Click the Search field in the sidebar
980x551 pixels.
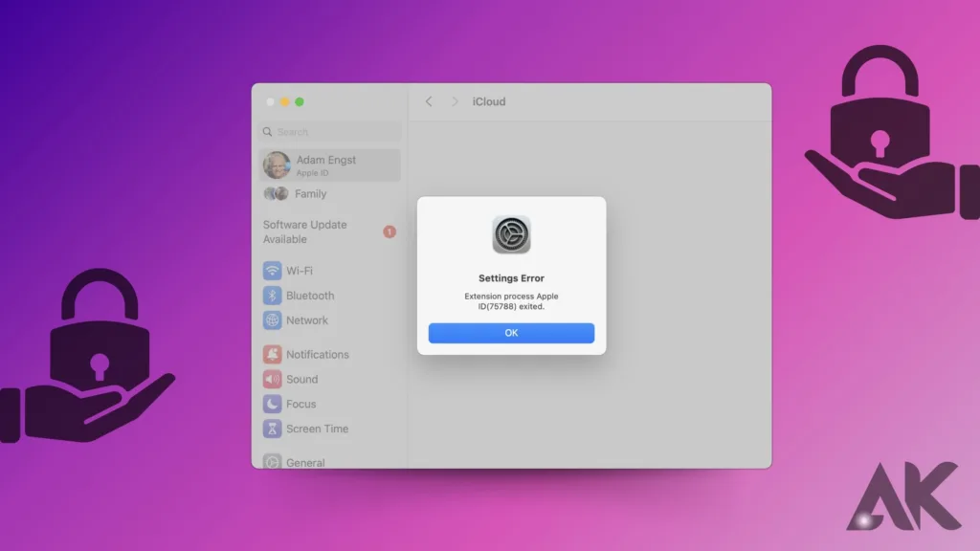[x=330, y=132]
